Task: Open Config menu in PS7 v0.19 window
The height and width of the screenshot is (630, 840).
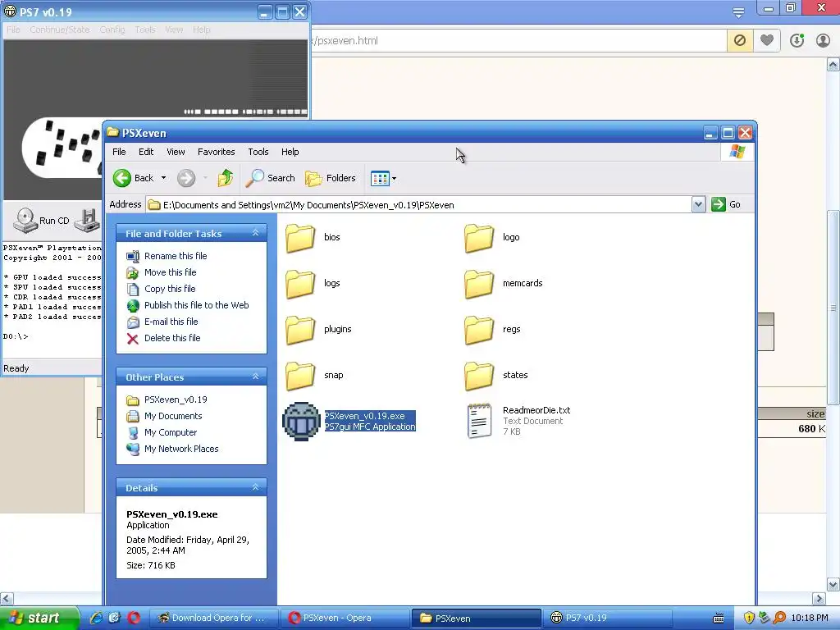Action: pos(112,30)
